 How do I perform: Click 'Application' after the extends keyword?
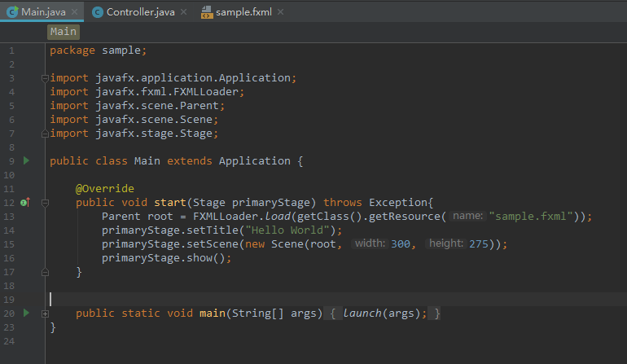[x=255, y=160]
